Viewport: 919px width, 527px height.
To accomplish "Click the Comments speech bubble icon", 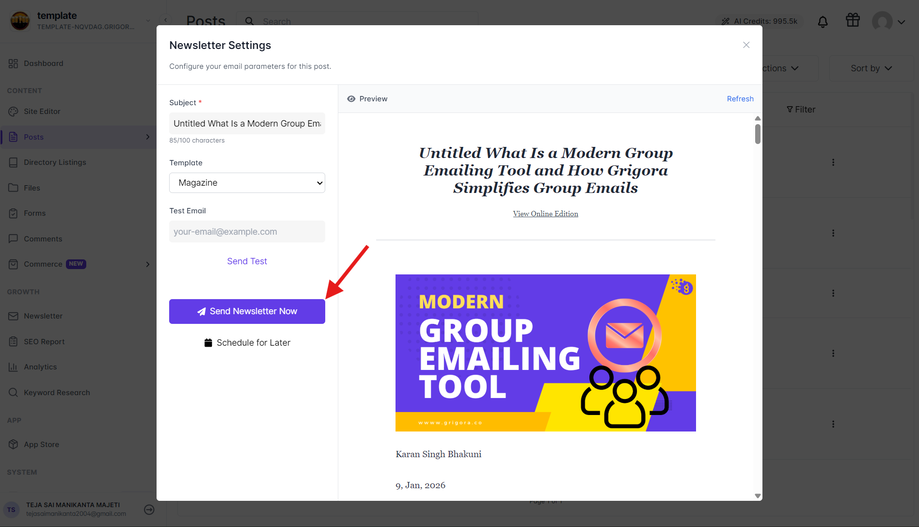I will [13, 239].
